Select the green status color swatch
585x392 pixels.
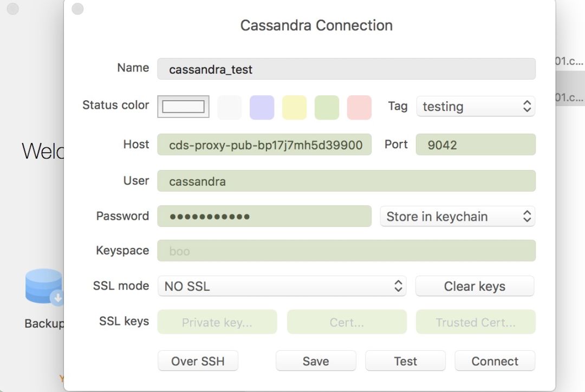pos(327,107)
